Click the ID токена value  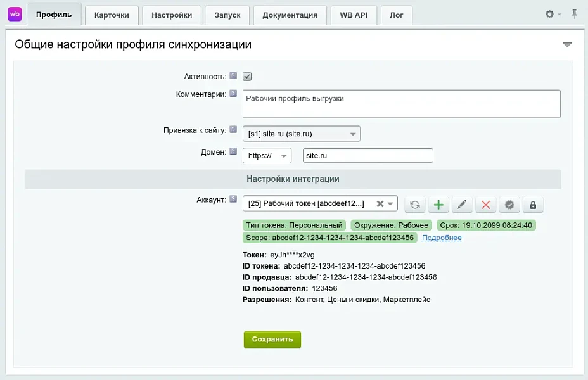pos(354,266)
